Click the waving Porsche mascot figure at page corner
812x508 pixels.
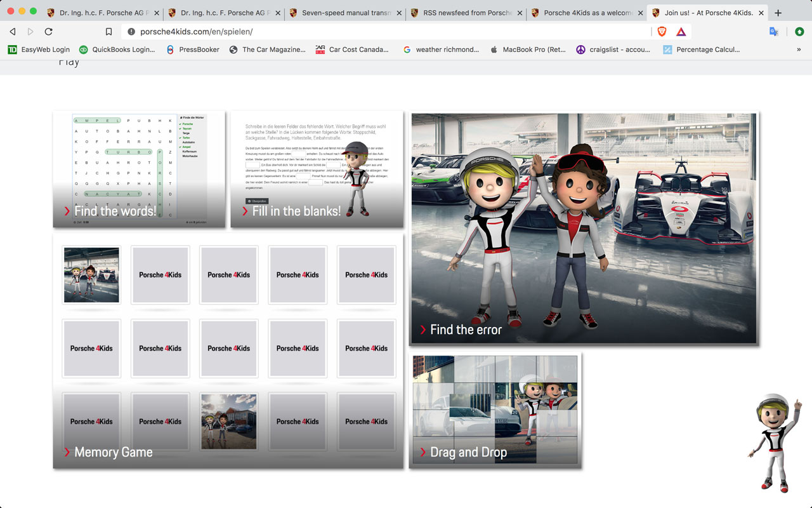[x=776, y=443]
